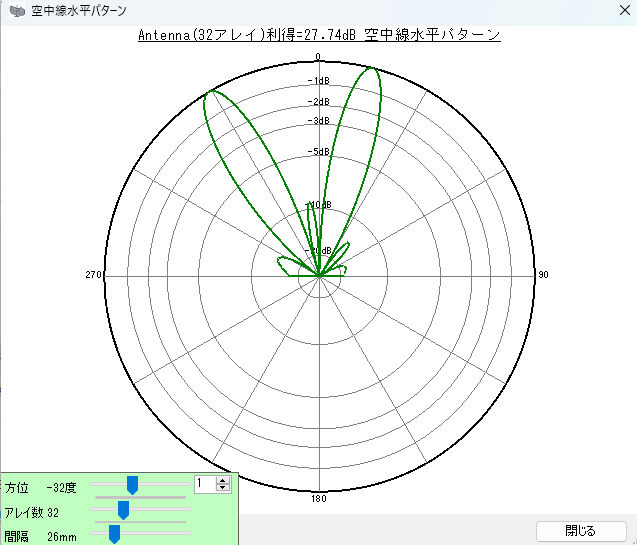Click the アレイ数 slider handle
637x545 pixels.
[x=123, y=510]
